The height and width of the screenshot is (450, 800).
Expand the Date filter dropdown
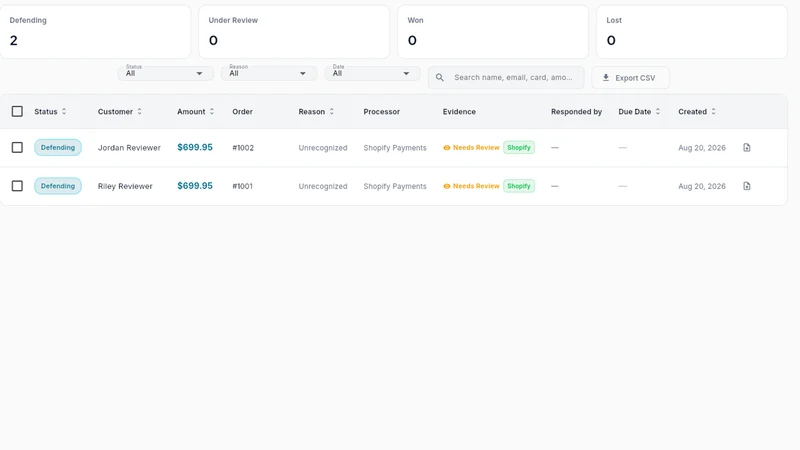372,73
